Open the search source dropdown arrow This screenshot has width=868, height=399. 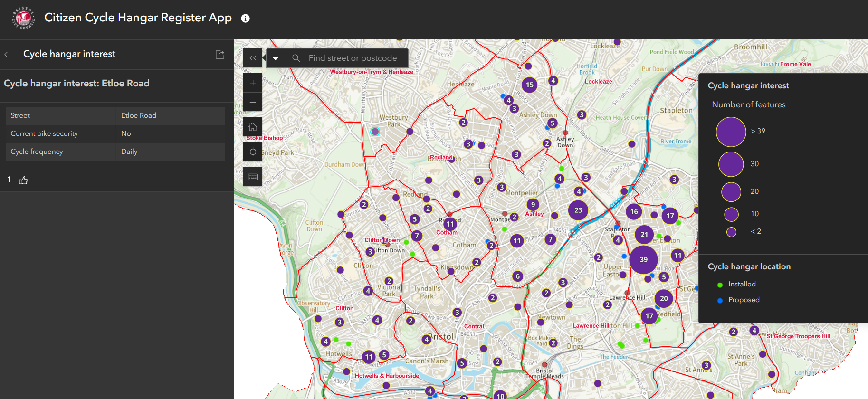coord(276,58)
